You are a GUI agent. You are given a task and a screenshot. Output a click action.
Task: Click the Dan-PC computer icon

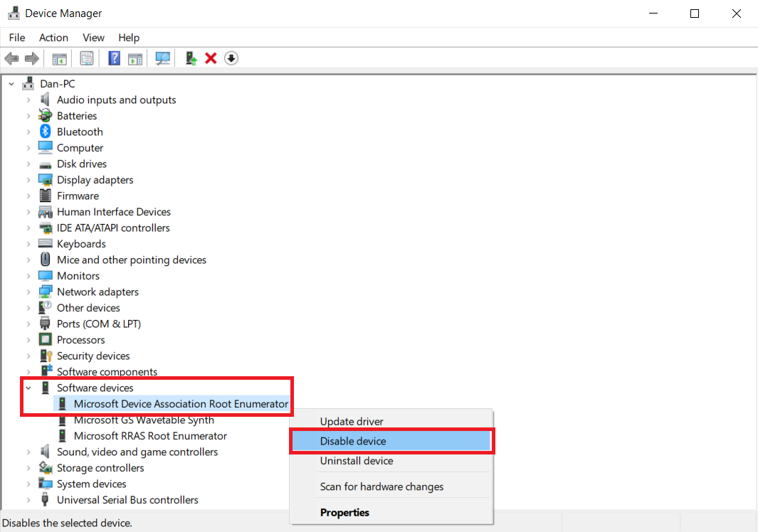tap(28, 84)
